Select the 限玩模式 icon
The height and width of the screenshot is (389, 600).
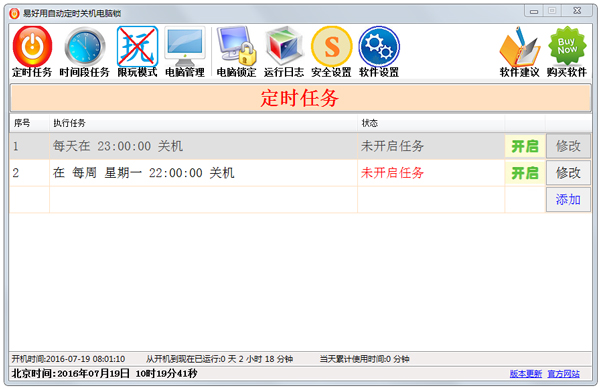click(x=137, y=52)
